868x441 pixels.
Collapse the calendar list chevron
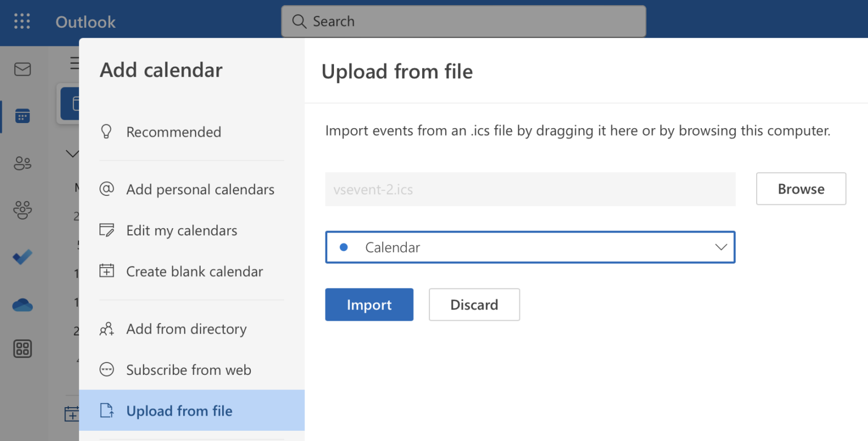(72, 154)
